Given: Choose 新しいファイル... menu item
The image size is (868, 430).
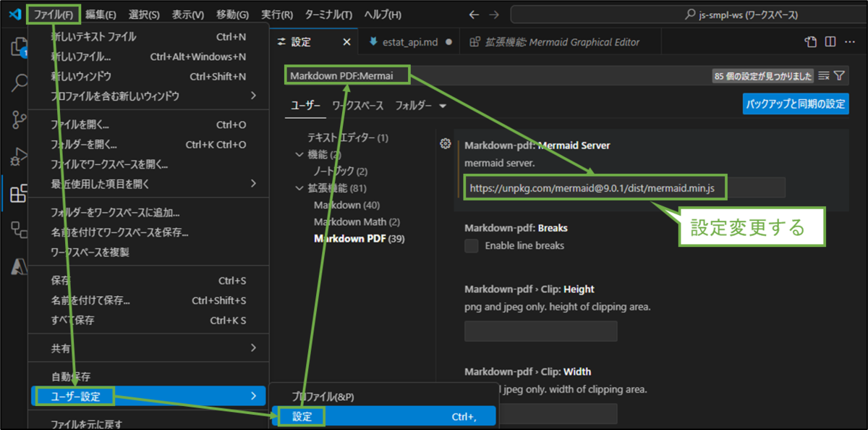Looking at the screenshot, I should [x=150, y=56].
